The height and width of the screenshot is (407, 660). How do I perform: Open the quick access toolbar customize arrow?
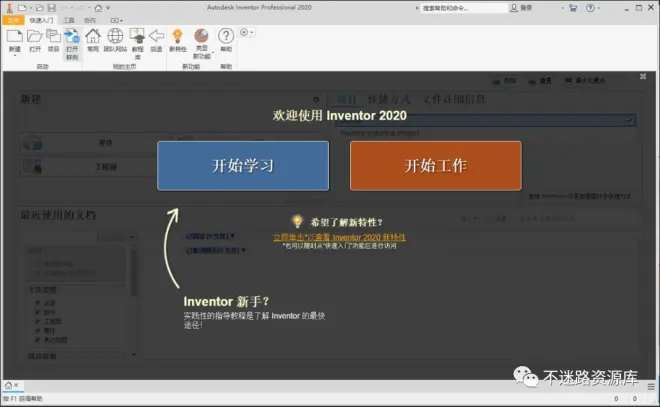pyautogui.click(x=108, y=8)
